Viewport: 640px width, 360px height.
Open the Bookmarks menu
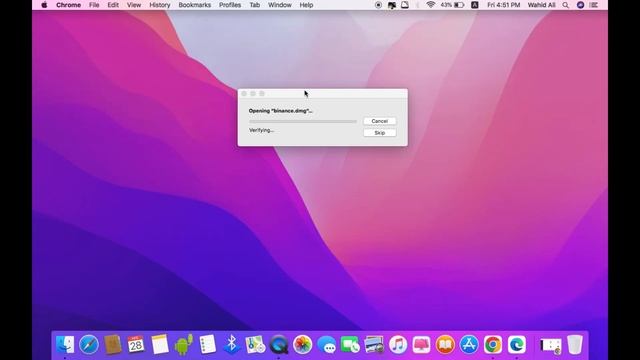click(195, 5)
